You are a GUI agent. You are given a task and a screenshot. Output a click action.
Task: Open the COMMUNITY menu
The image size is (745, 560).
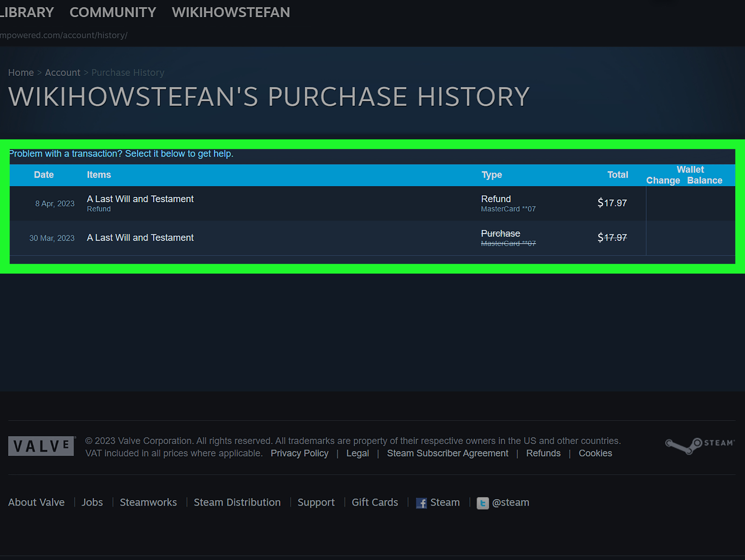click(113, 12)
